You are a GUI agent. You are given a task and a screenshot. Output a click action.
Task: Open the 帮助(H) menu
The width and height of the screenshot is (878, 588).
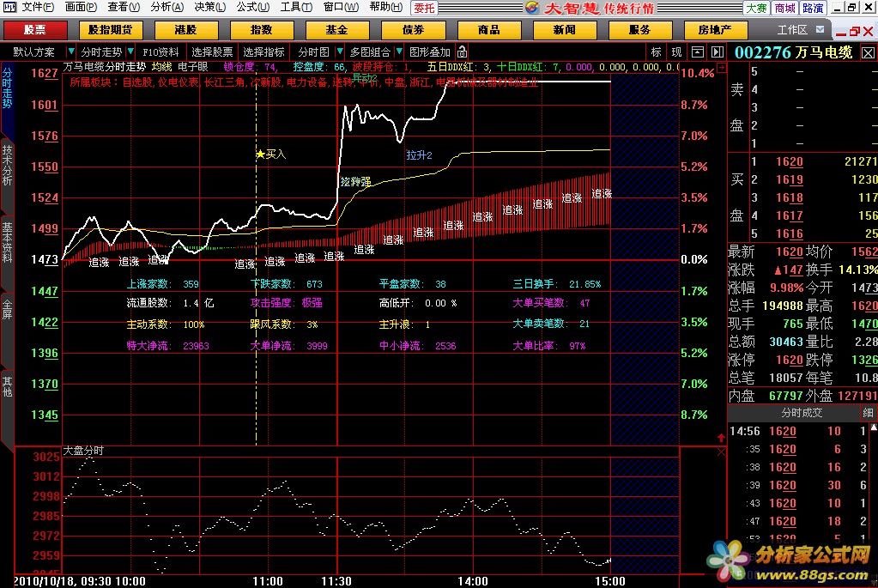click(386, 7)
